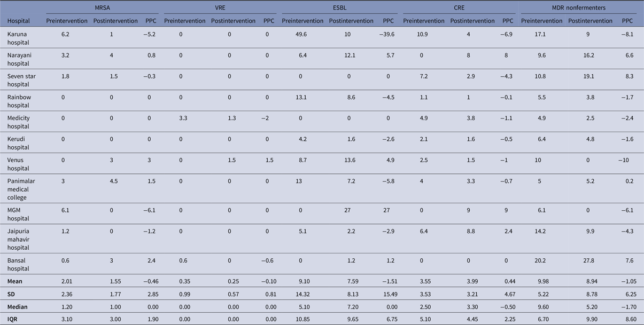The image size is (644, 325).
Task: Click the Hospital column header
Action: 18,21
